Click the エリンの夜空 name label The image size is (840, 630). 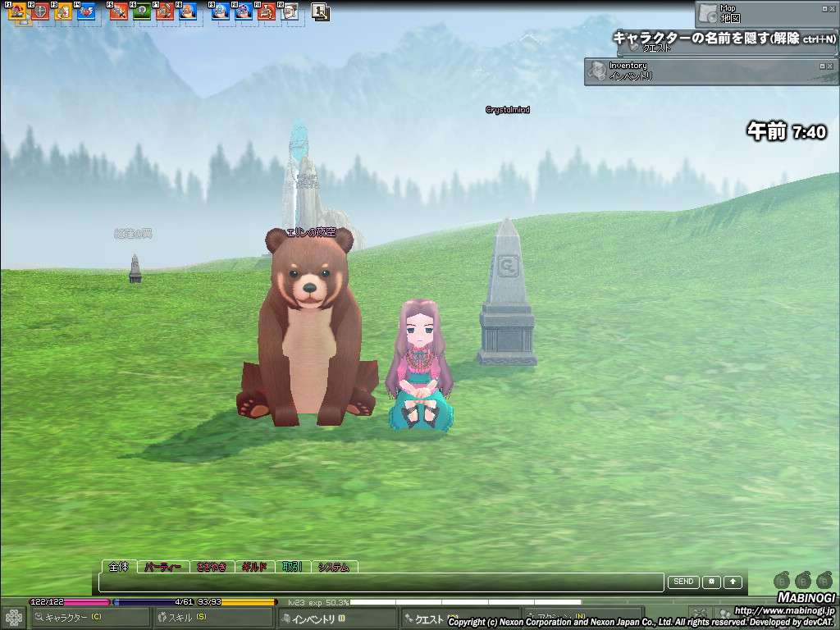[311, 232]
